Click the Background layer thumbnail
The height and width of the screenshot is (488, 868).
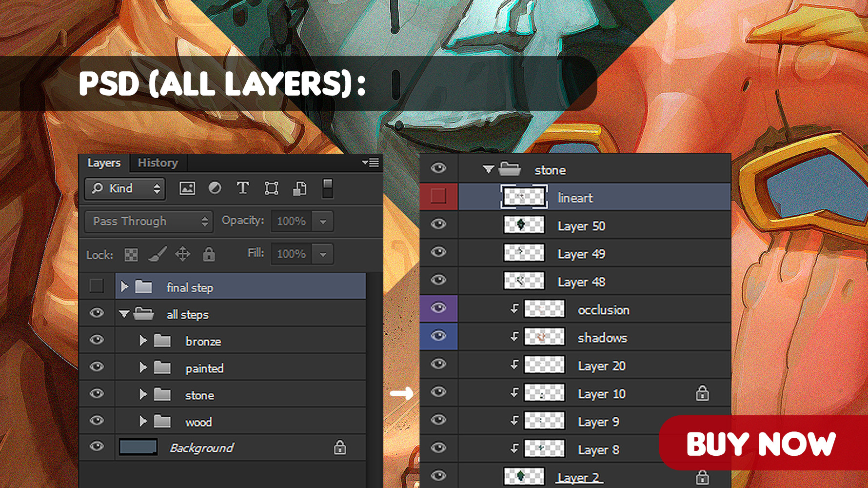click(x=138, y=447)
